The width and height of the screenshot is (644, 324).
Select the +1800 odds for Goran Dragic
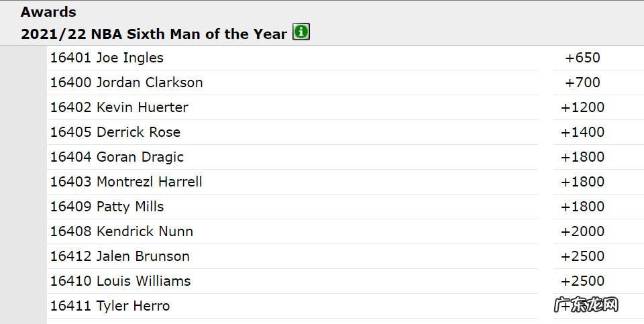coord(582,157)
